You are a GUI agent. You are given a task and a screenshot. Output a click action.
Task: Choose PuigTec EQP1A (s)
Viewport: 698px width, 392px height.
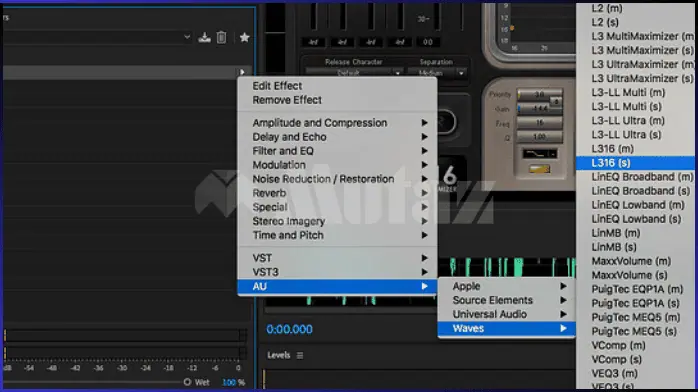635,303
